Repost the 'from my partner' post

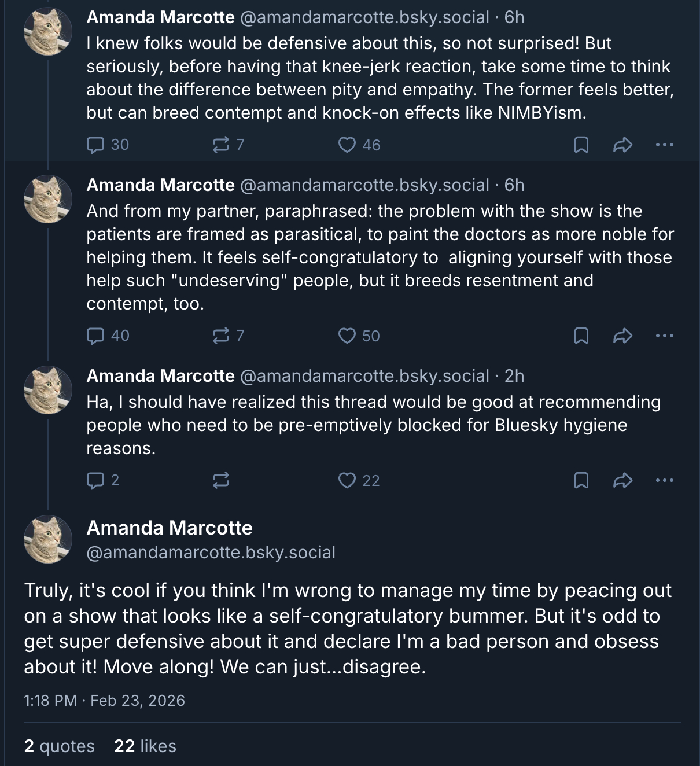click(x=220, y=336)
